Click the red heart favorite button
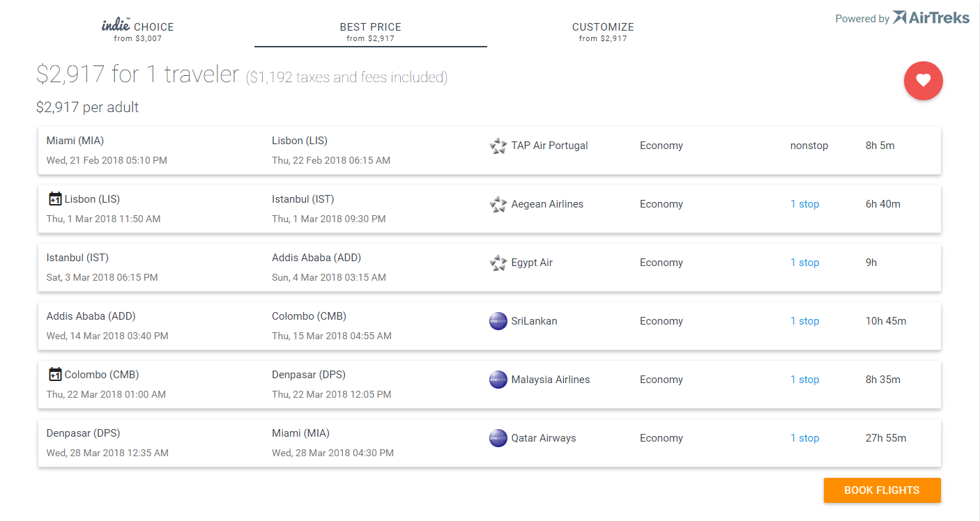980x521 pixels. [923, 81]
